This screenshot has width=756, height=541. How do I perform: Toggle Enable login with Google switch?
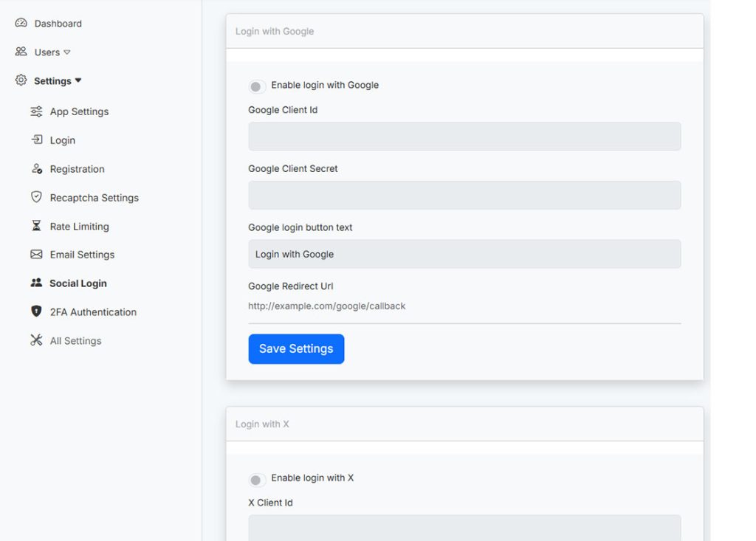256,86
